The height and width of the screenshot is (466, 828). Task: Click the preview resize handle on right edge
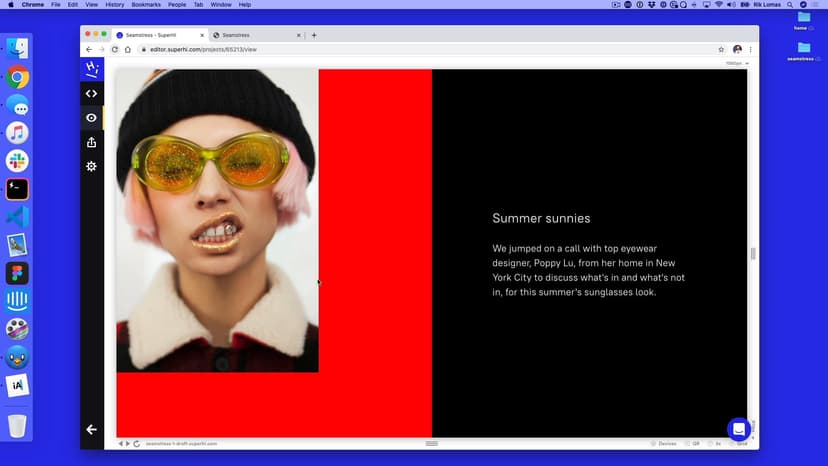752,254
